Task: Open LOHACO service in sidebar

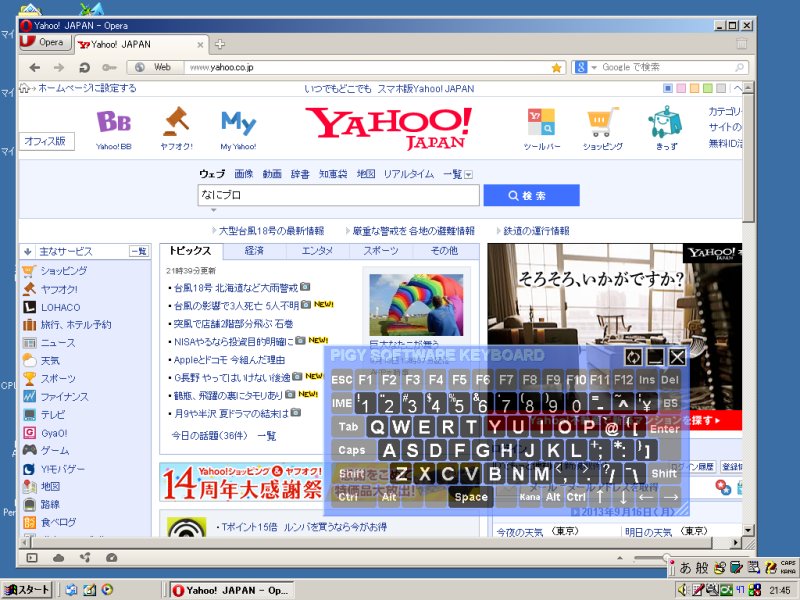Action: click(61, 307)
